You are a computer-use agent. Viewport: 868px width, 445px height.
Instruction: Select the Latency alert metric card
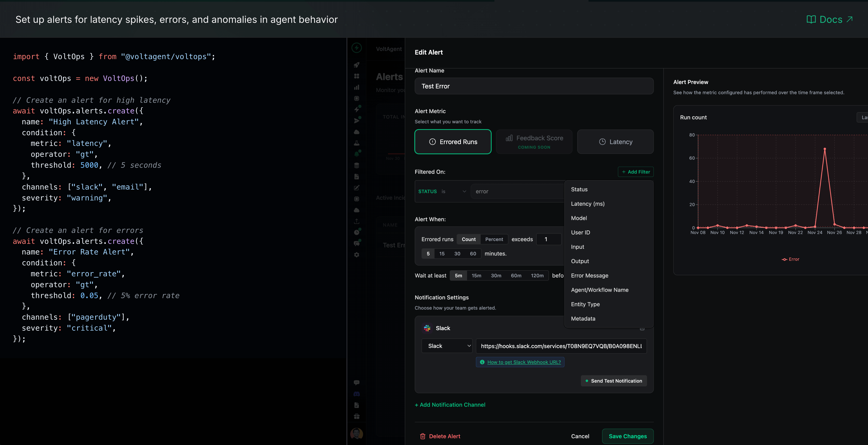tap(615, 141)
